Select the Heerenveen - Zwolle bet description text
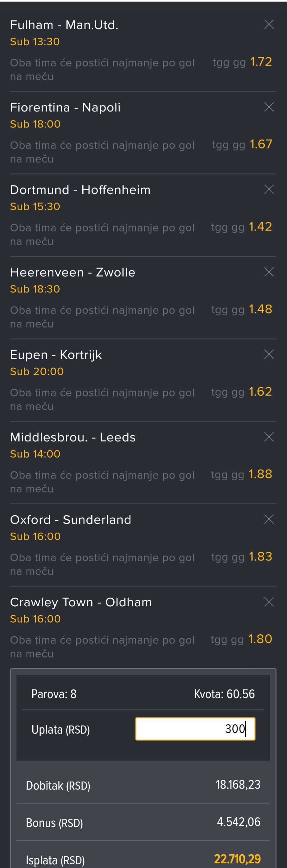This screenshot has height=868, width=287. tap(102, 317)
